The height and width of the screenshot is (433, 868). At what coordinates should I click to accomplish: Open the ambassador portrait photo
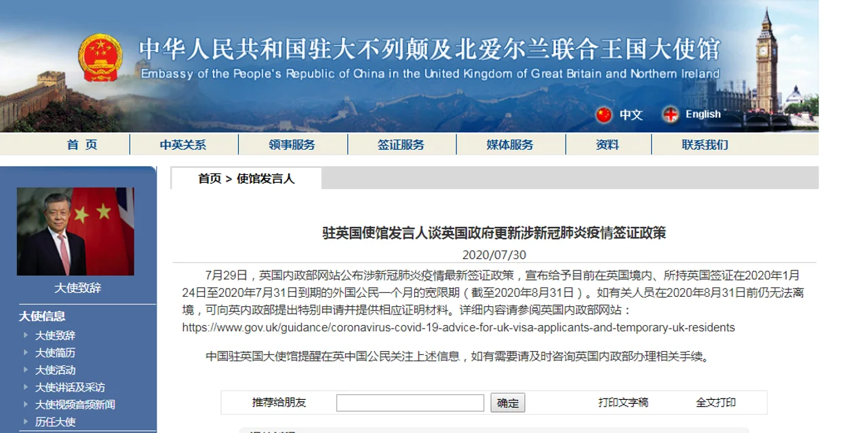[75, 232]
